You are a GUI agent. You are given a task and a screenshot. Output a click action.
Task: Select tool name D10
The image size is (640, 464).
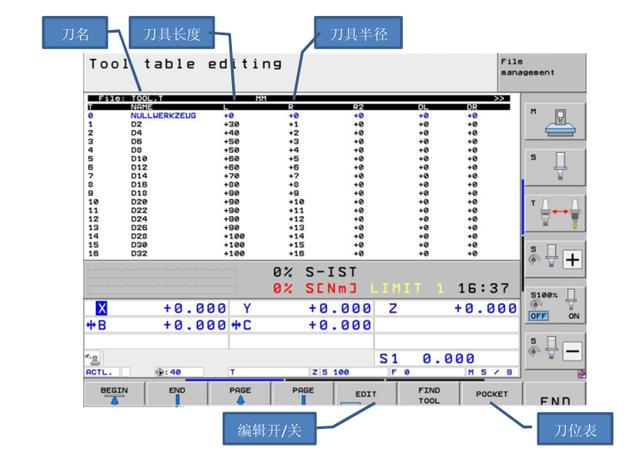click(139, 159)
